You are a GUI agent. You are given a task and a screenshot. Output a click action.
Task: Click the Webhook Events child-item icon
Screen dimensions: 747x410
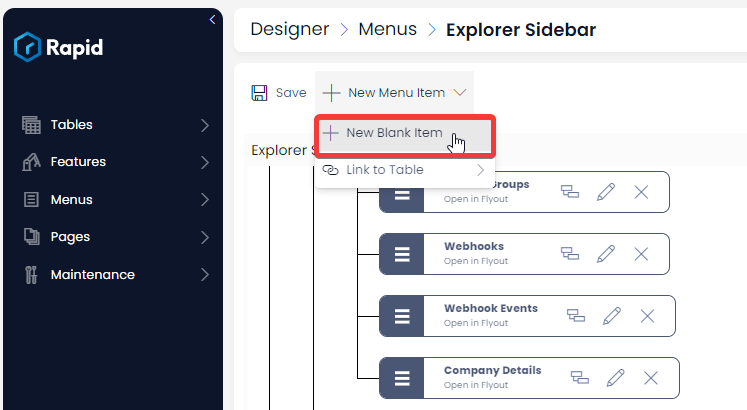click(576, 316)
